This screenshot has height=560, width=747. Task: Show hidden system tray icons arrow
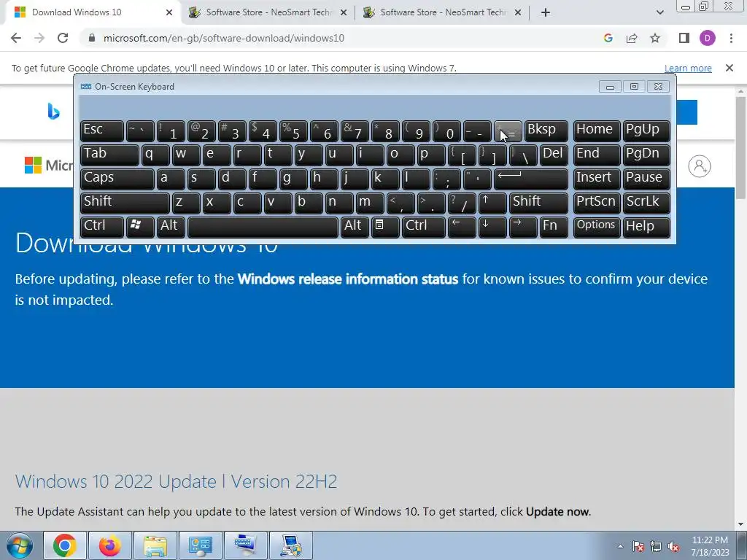pyautogui.click(x=620, y=546)
